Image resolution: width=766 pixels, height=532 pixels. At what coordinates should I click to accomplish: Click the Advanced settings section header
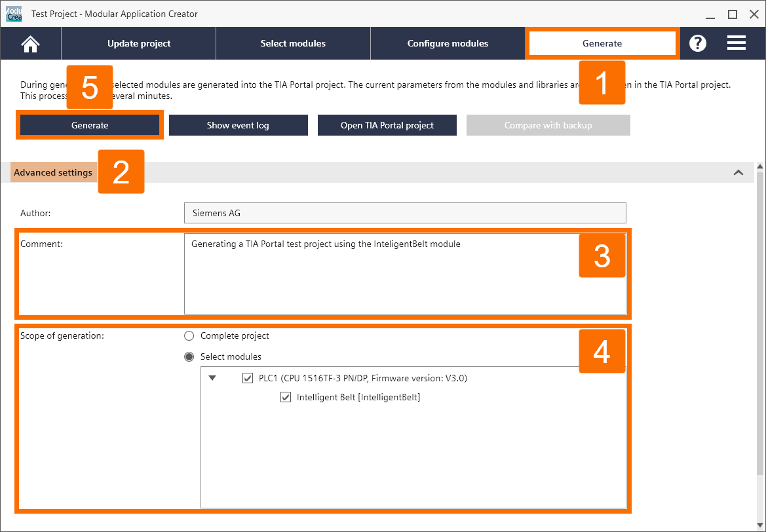click(x=53, y=172)
